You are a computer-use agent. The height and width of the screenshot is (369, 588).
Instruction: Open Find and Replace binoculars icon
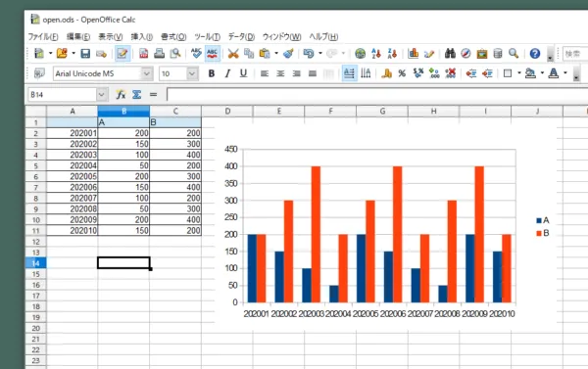tap(450, 54)
